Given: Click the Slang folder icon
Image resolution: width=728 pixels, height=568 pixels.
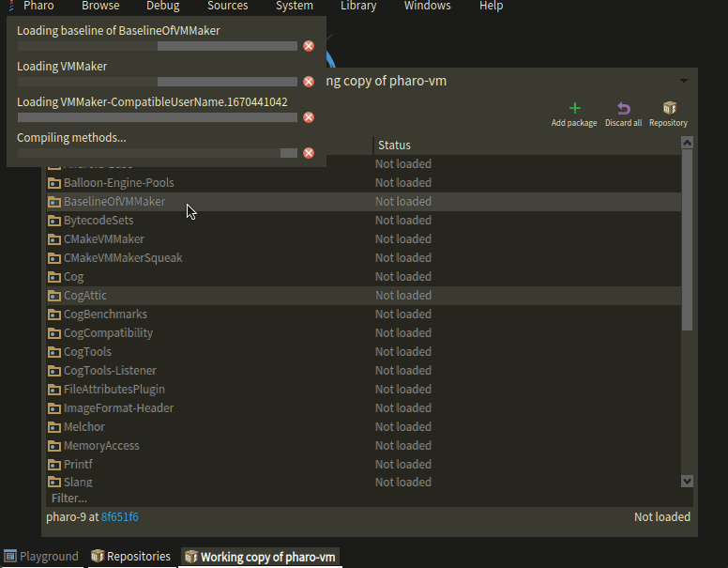Looking at the screenshot, I should (x=54, y=482).
